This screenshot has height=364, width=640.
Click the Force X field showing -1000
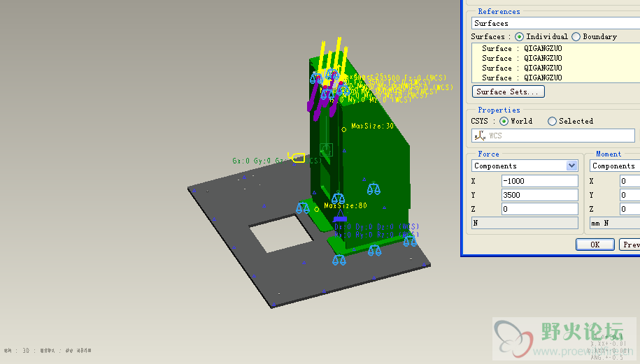tap(539, 181)
